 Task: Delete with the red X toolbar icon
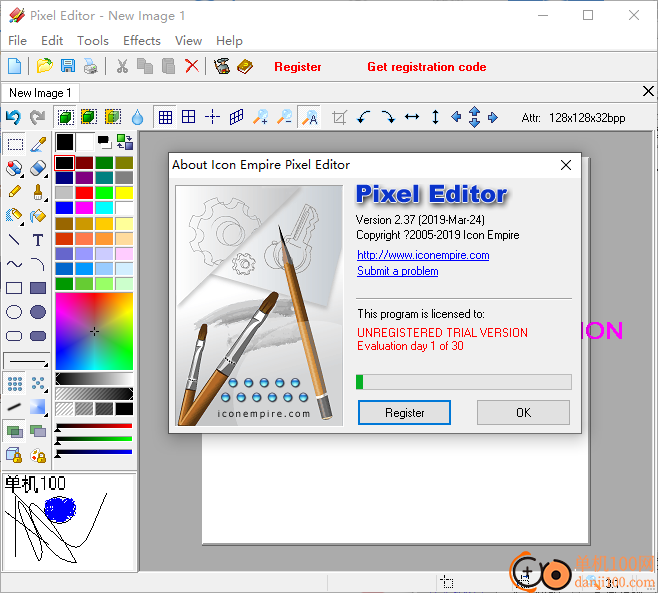(x=192, y=66)
